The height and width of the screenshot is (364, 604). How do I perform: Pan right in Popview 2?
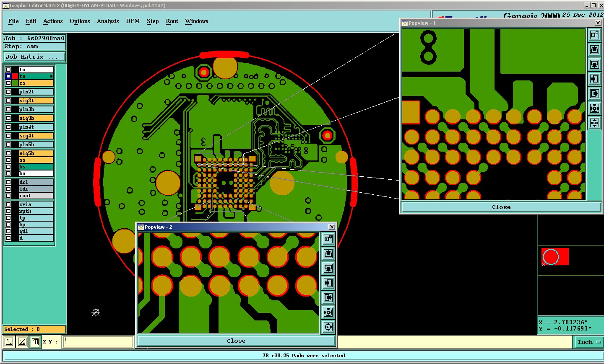328,298
